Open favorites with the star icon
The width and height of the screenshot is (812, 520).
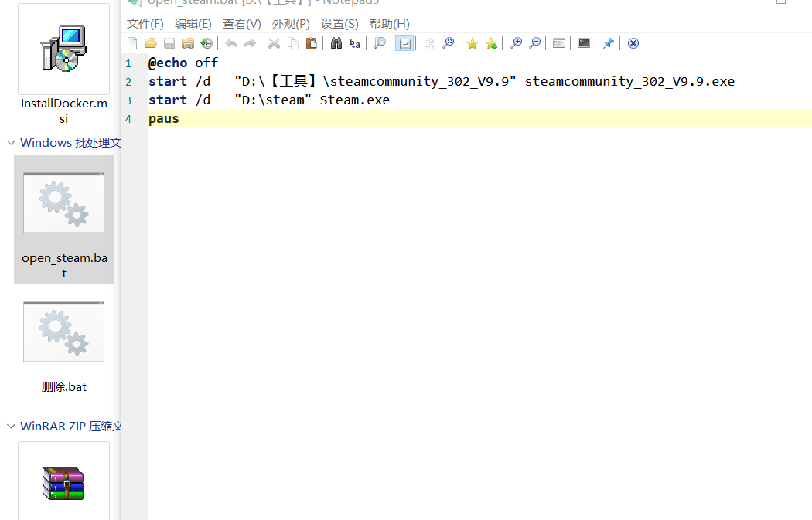[473, 43]
